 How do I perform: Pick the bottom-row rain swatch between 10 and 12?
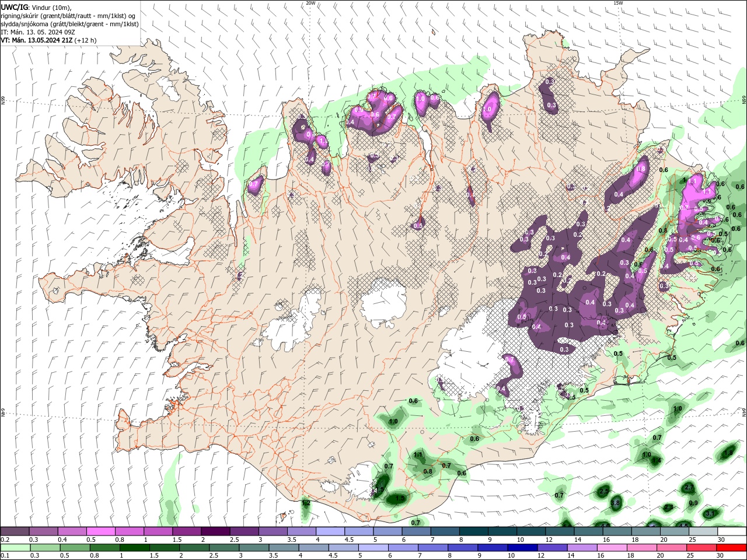(x=523, y=548)
